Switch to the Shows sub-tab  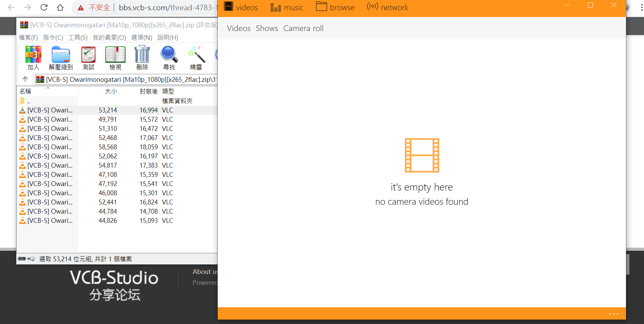coord(267,28)
